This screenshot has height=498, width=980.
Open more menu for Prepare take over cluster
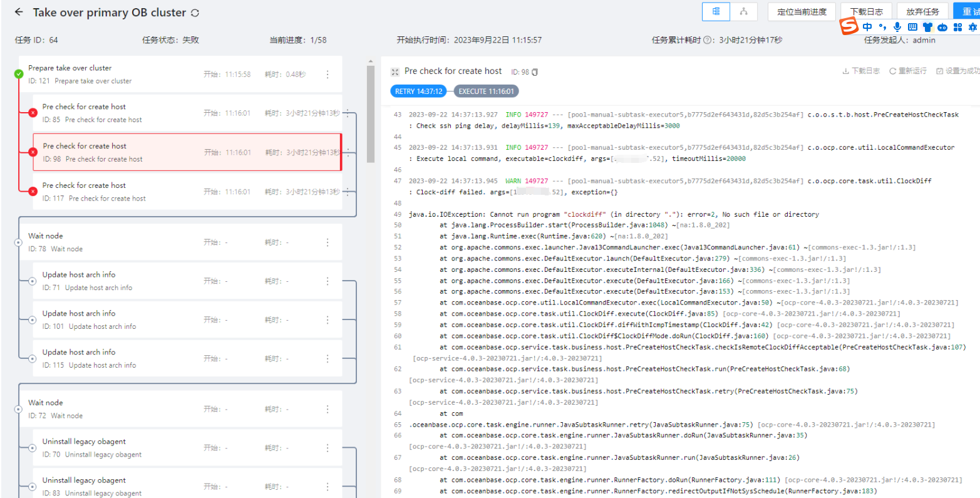point(327,74)
